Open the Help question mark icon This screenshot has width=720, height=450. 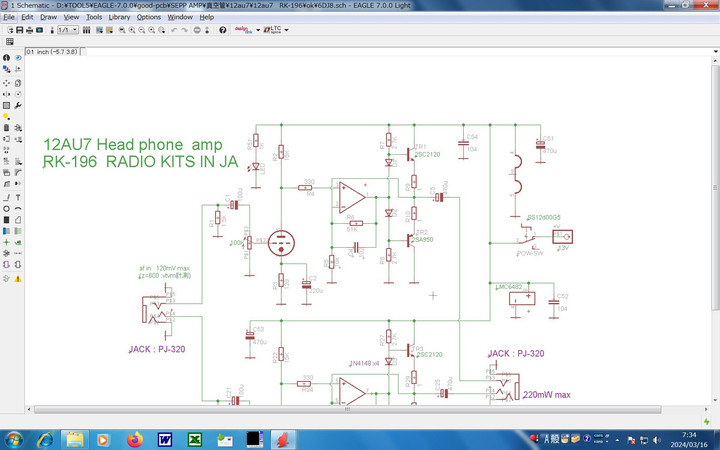[222, 30]
